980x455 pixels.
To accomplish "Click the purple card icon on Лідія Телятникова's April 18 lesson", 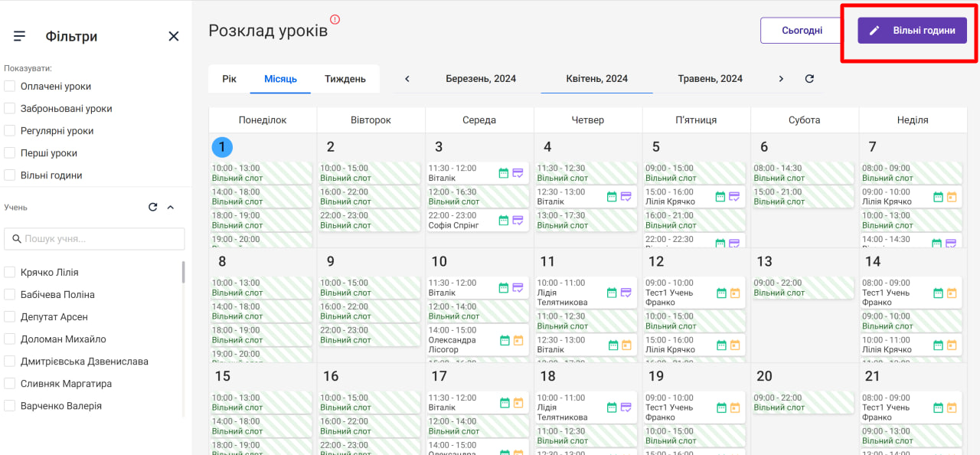I will tap(626, 408).
